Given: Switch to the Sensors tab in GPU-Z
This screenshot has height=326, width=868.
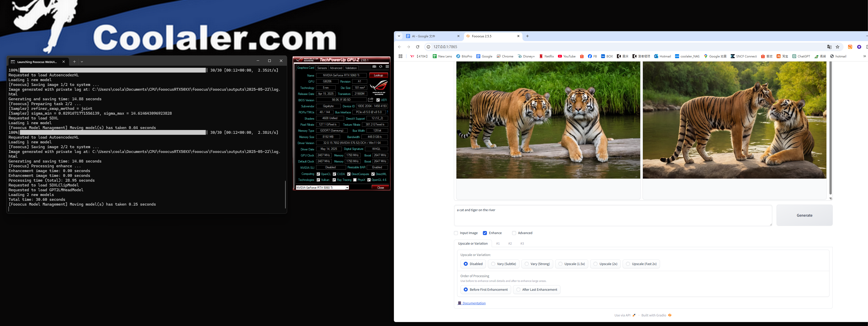Looking at the screenshot, I should [322, 68].
